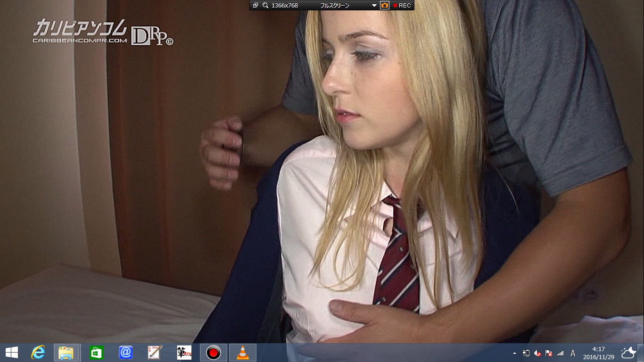Switch to the red record-button recorder app
Screen dimensions: 644x362
(x=214, y=352)
